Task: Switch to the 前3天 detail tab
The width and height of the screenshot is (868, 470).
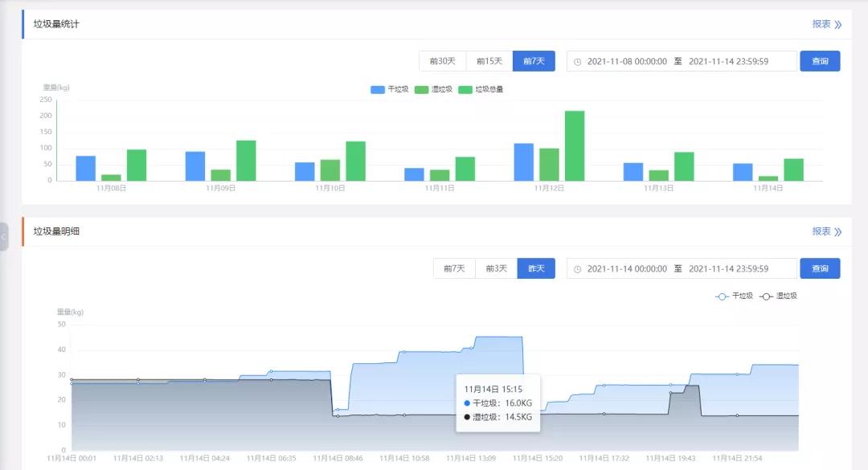Action: click(x=496, y=268)
